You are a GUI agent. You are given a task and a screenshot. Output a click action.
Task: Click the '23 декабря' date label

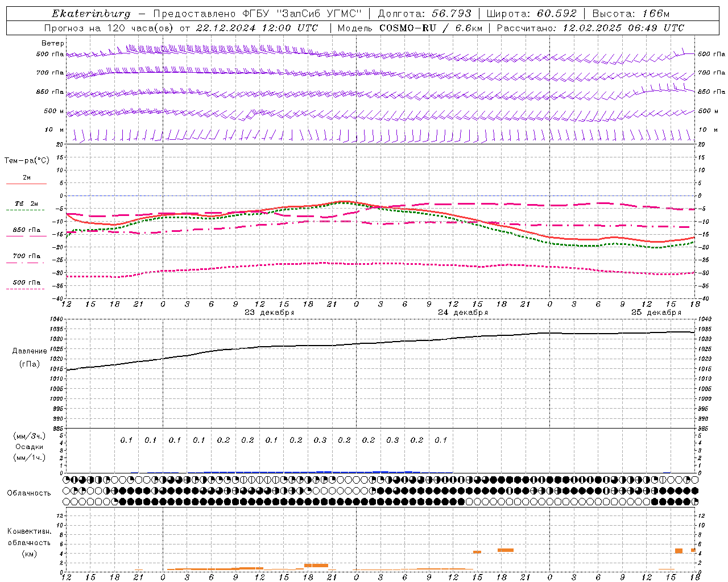[269, 313]
